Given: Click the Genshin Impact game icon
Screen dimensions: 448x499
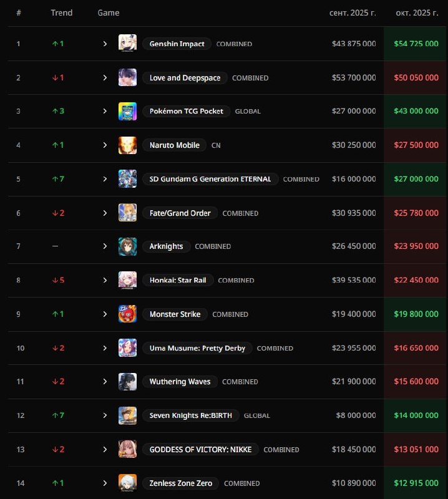Looking at the screenshot, I should 127,44.
